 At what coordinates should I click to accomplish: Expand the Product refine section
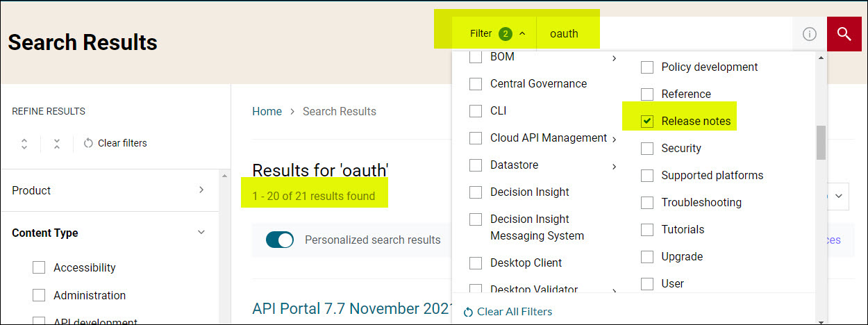pos(201,190)
